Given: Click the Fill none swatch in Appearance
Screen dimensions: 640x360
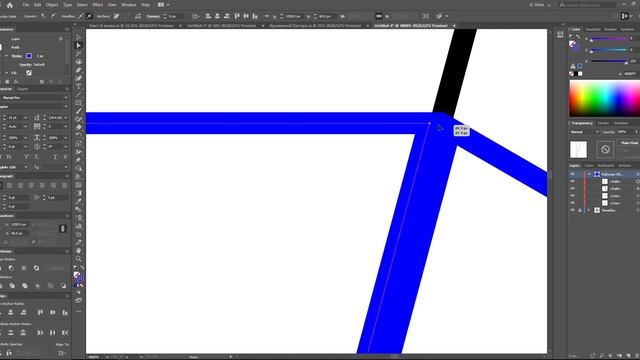Looking at the screenshot, I should pyautogui.click(x=29, y=73).
